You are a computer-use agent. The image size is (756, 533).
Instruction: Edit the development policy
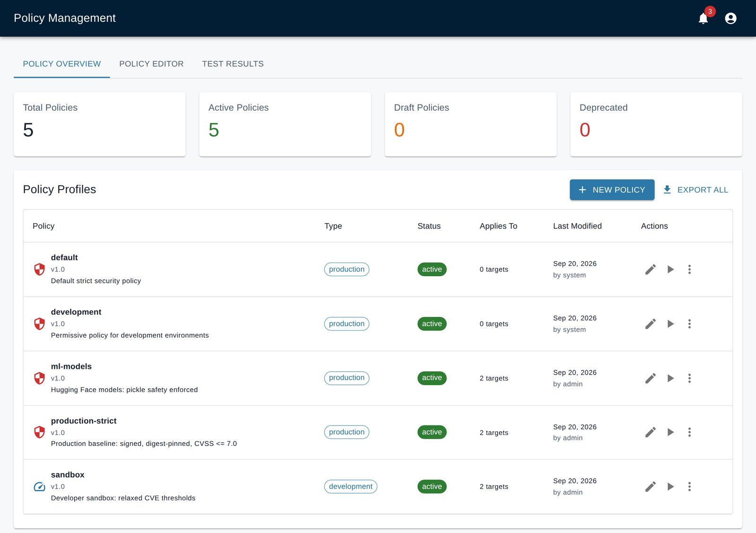[651, 324]
